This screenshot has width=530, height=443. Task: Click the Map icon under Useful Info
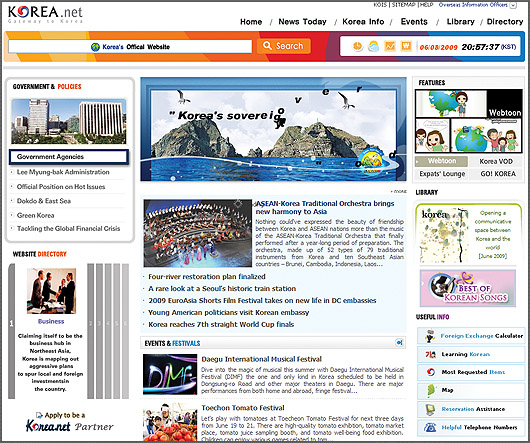coord(430,390)
